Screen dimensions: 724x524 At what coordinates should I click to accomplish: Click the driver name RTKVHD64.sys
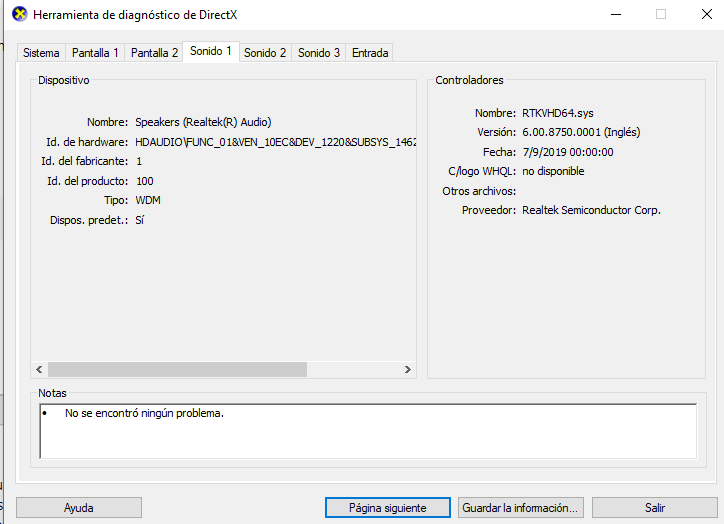558,113
